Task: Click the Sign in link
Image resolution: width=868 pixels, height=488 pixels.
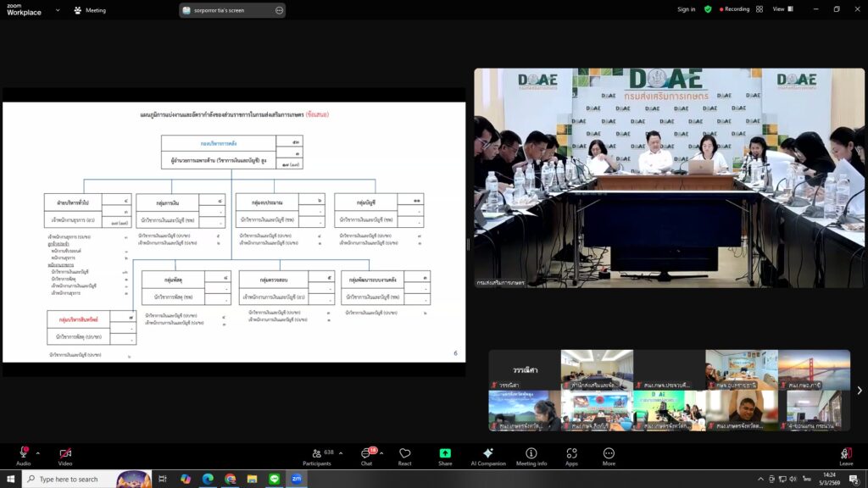Action: point(686,9)
